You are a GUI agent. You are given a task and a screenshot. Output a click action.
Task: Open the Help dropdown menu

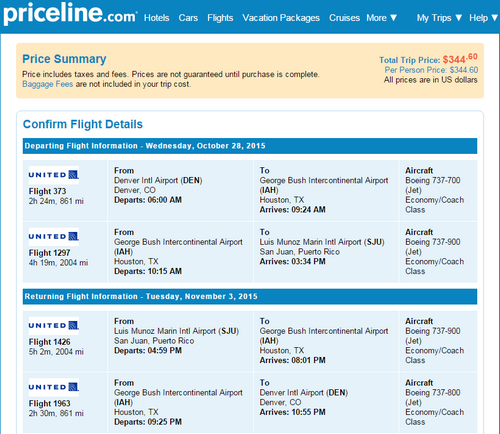point(483,18)
